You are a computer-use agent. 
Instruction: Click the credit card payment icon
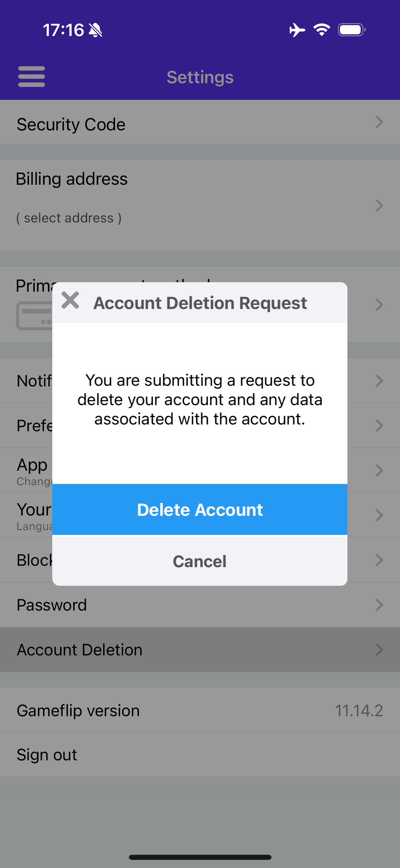click(34, 315)
